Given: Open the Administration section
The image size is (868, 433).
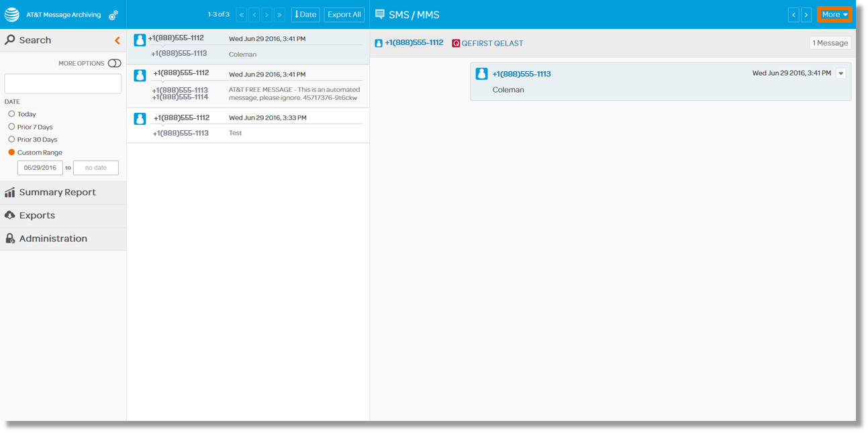Looking at the screenshot, I should [53, 239].
